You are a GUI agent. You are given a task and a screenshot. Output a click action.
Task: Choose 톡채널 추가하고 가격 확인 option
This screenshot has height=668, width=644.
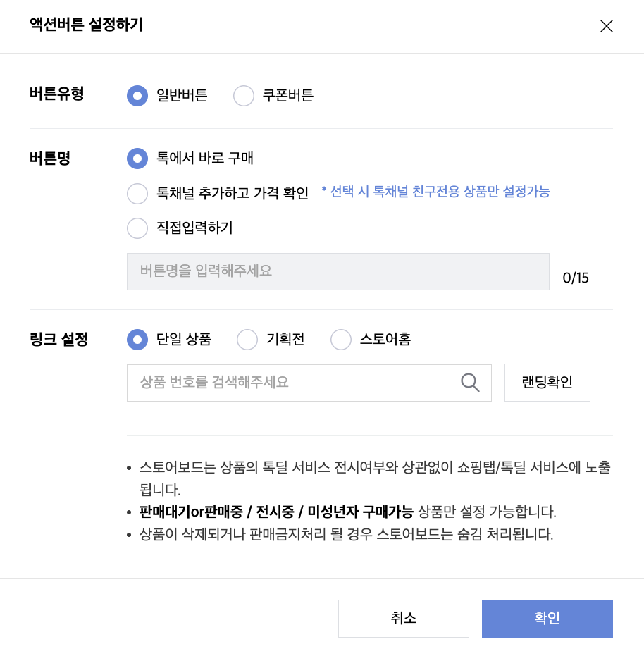click(x=137, y=193)
